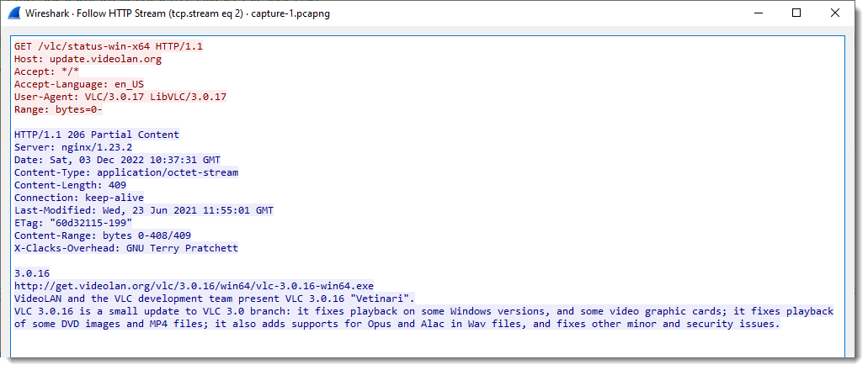Click the HTTP/1.1 206 Partial Content line

click(97, 135)
